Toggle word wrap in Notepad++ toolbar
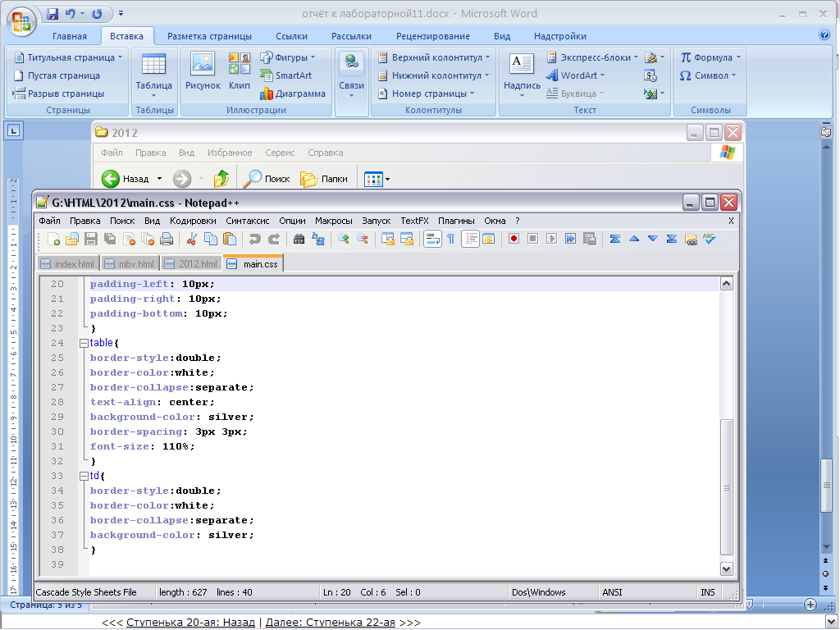Screen dimensions: 840x630 [432, 239]
